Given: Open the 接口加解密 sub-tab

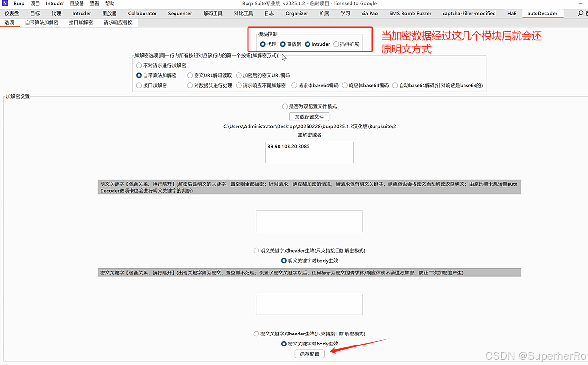Looking at the screenshot, I should tap(81, 22).
